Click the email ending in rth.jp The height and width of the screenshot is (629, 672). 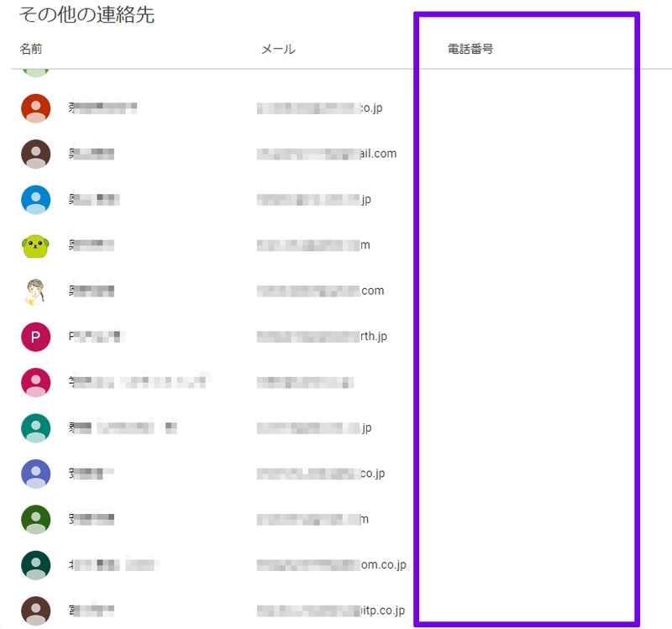pyautogui.click(x=322, y=337)
